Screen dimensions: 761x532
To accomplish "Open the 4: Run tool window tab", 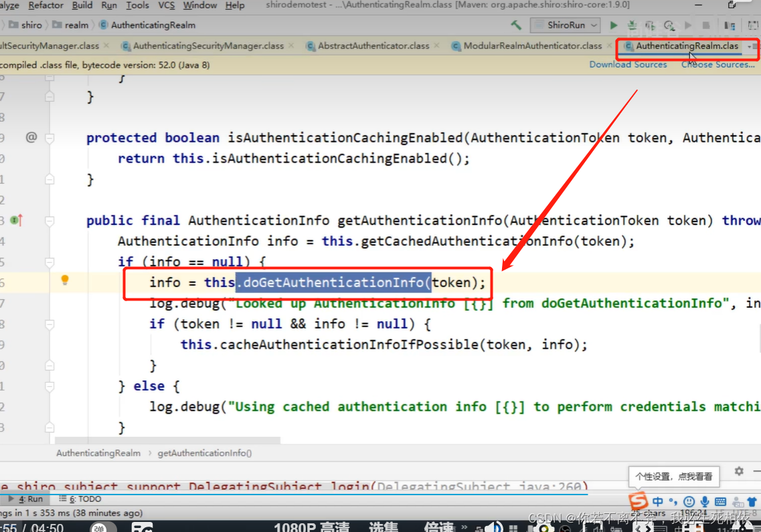I will [25, 499].
